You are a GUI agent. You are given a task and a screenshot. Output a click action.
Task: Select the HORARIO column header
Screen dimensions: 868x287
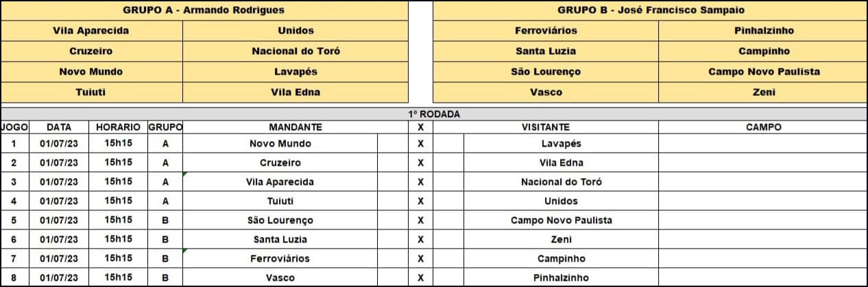pyautogui.click(x=118, y=127)
